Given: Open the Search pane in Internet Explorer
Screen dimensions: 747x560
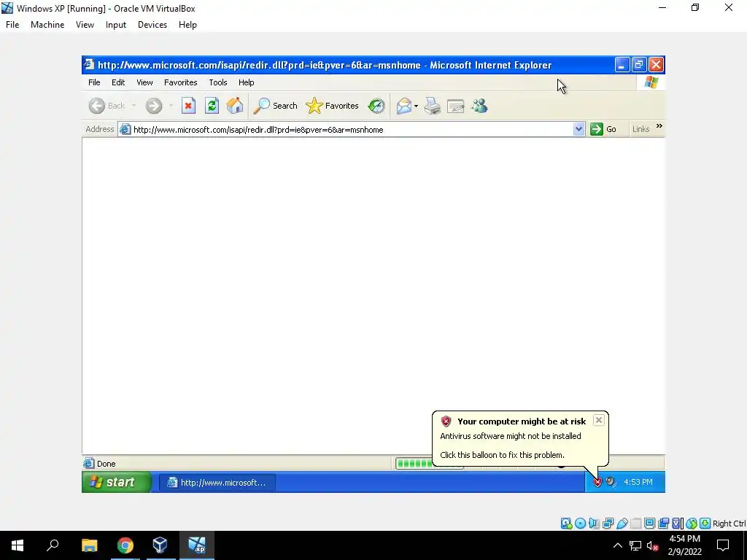Looking at the screenshot, I should click(275, 106).
